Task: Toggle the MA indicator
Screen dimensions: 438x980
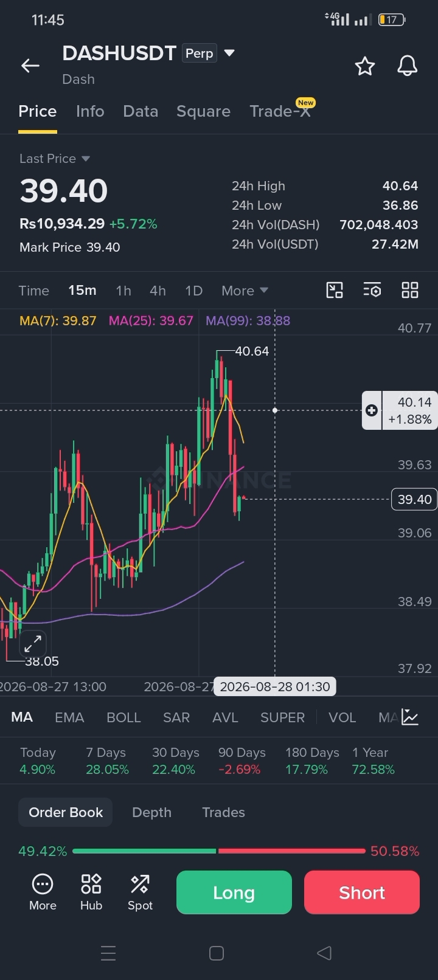Action: point(22,717)
